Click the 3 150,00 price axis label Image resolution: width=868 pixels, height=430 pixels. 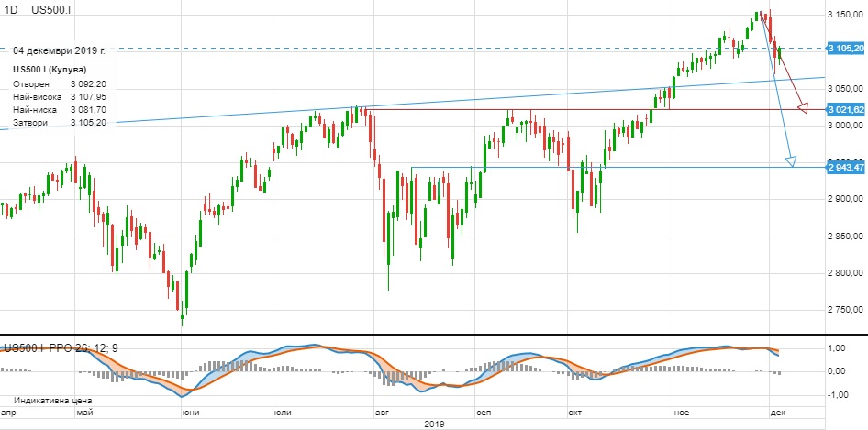tap(846, 15)
